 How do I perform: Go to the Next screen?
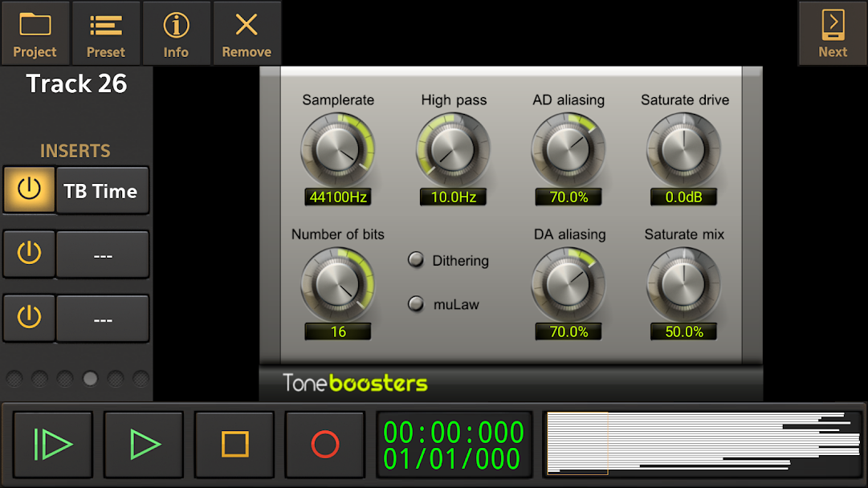click(833, 33)
